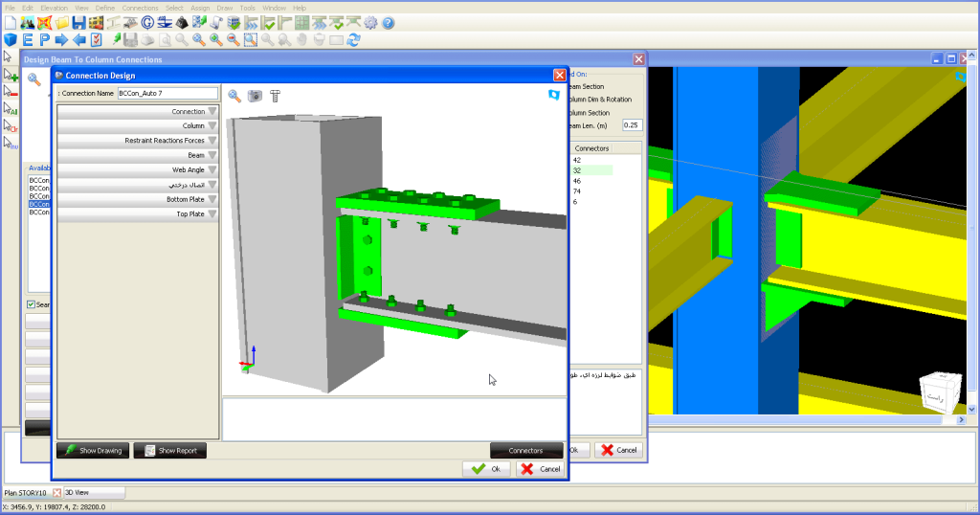Expand the Restraint Reactions Forces section

point(138,141)
